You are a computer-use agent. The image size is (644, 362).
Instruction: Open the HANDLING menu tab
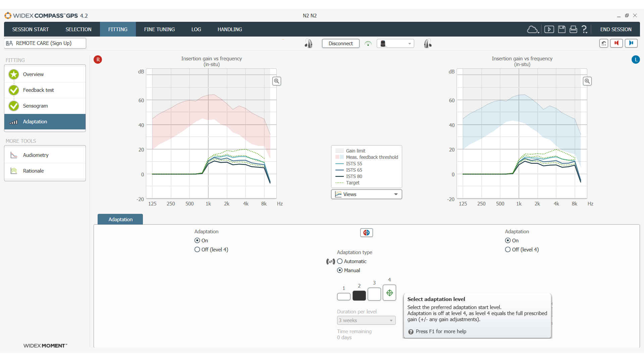(x=230, y=29)
